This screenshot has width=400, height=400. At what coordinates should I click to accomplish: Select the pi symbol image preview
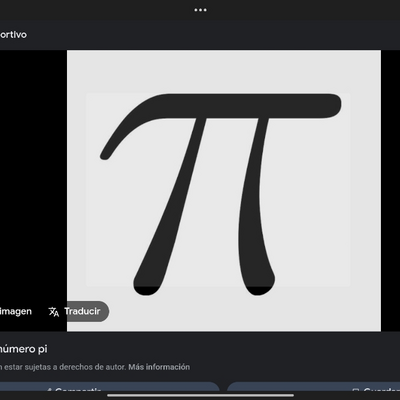pyautogui.click(x=224, y=191)
